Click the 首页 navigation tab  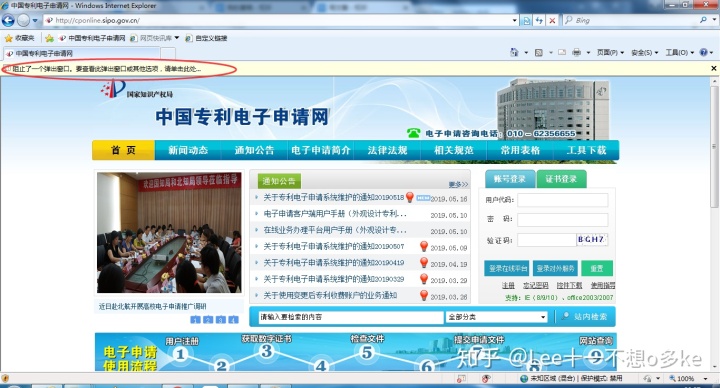point(124,150)
